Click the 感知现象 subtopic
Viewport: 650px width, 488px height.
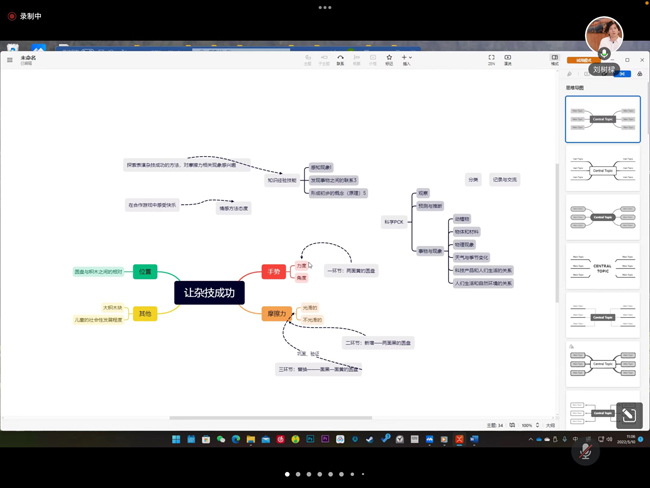point(321,168)
